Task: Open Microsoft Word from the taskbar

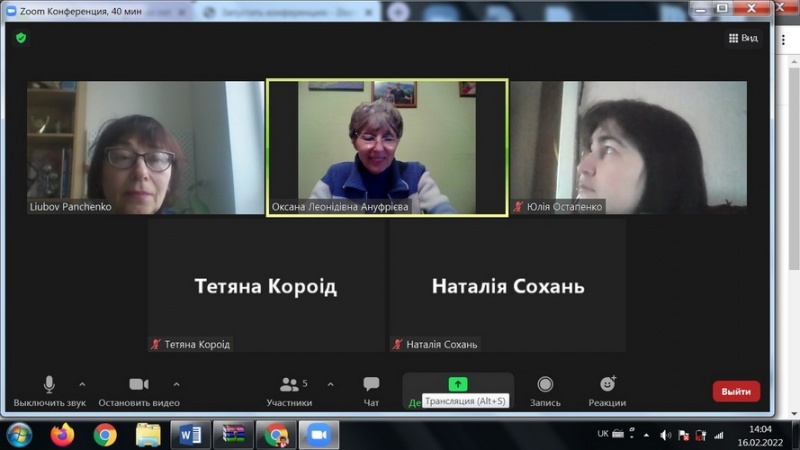Action: [x=190, y=435]
